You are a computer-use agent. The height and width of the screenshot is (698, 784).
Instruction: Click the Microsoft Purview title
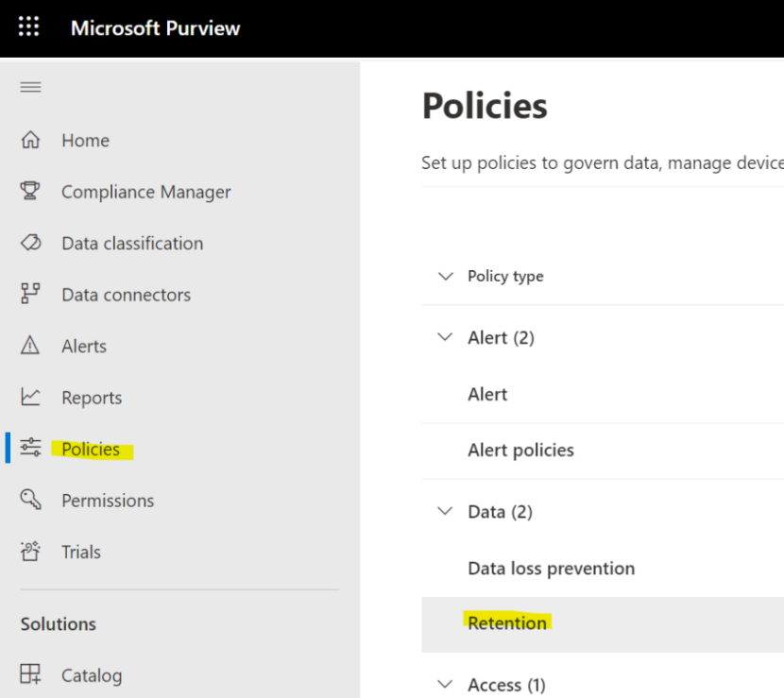(156, 28)
